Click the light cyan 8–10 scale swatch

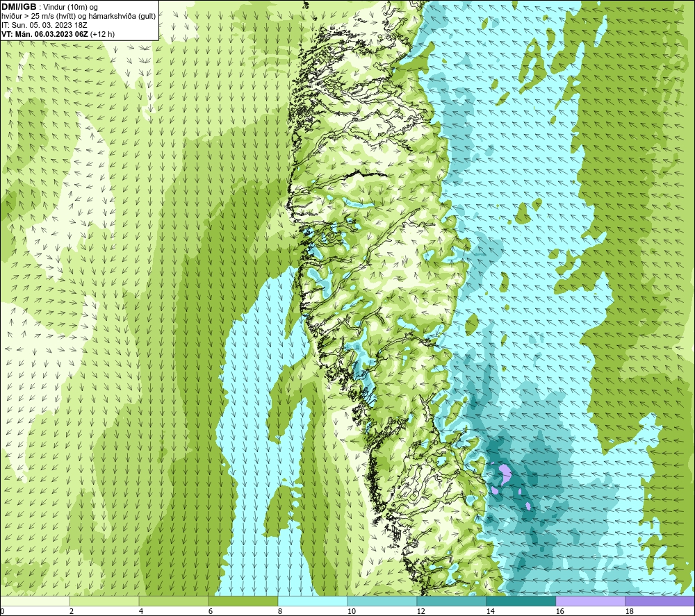[x=313, y=601]
